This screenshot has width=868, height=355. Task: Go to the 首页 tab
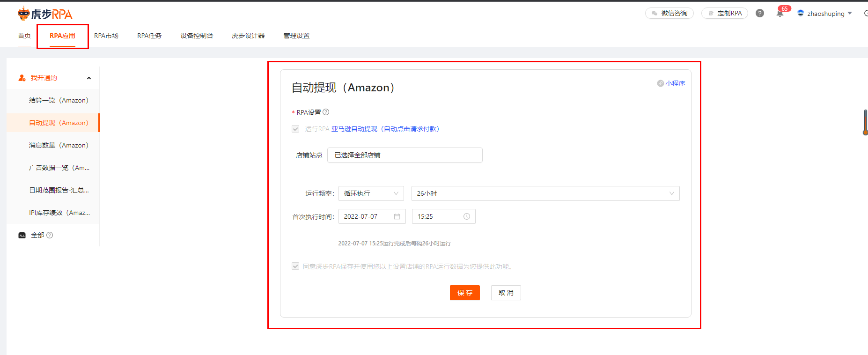click(x=24, y=36)
